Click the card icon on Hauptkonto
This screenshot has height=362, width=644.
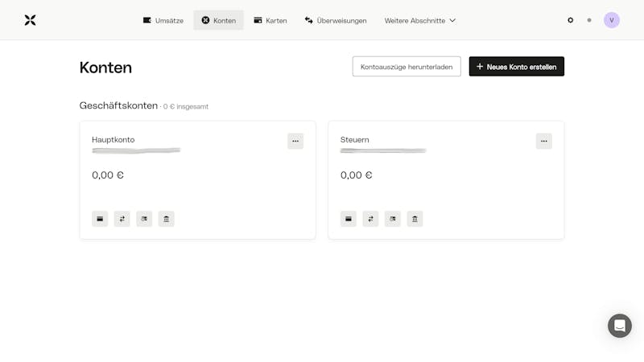click(100, 219)
